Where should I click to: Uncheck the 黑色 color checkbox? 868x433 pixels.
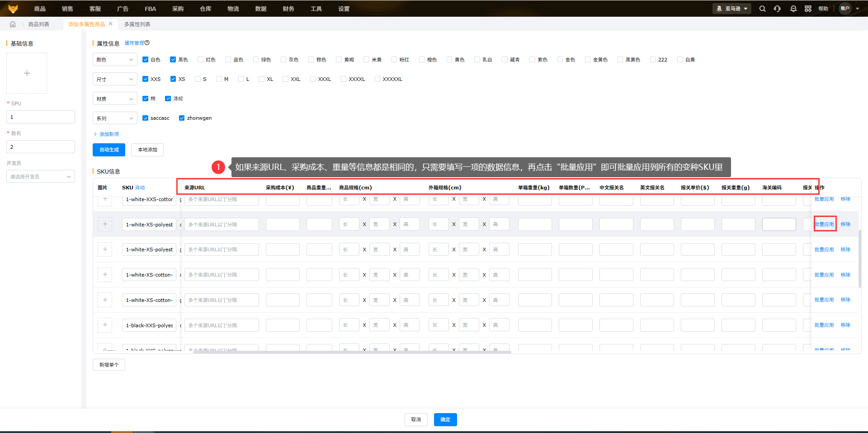(x=173, y=60)
